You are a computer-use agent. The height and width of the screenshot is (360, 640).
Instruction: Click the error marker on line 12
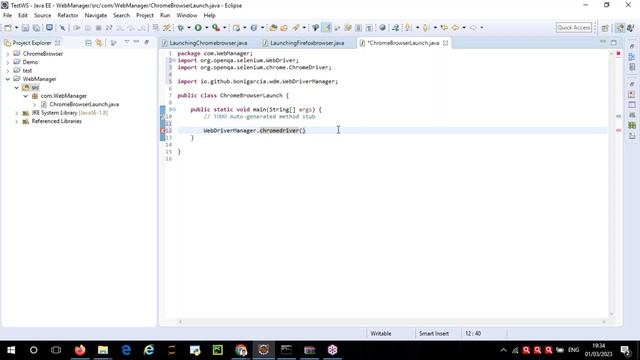162,131
